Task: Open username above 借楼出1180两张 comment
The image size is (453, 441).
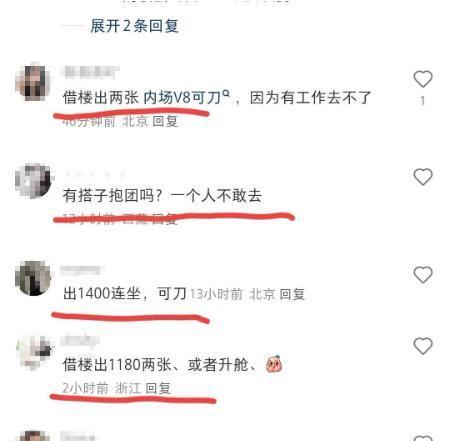Action: point(80,341)
